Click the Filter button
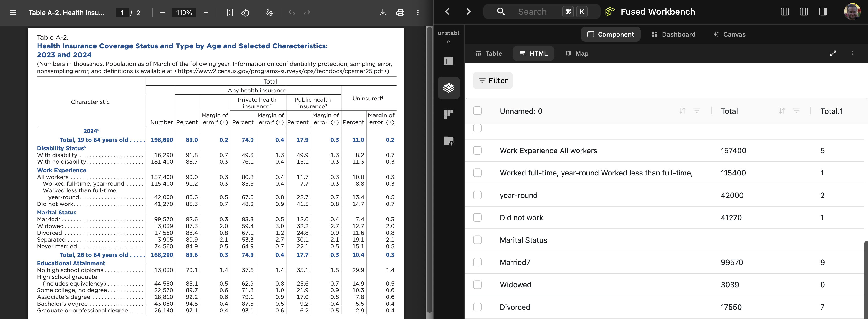Image resolution: width=868 pixels, height=319 pixels. pos(493,81)
